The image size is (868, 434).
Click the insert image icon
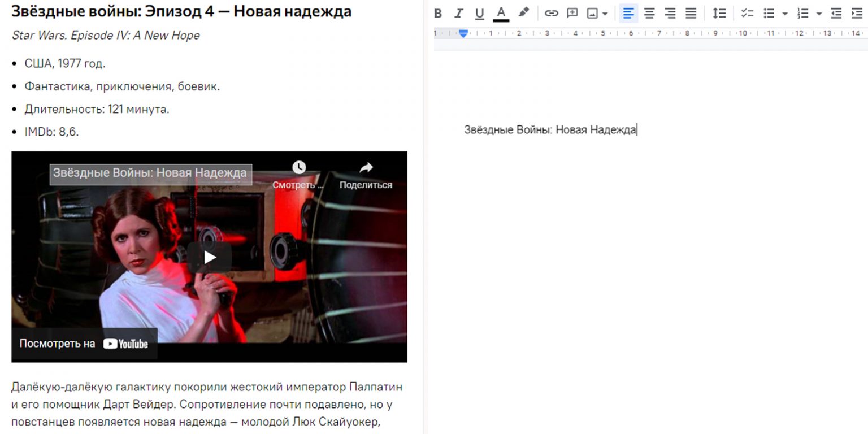592,13
